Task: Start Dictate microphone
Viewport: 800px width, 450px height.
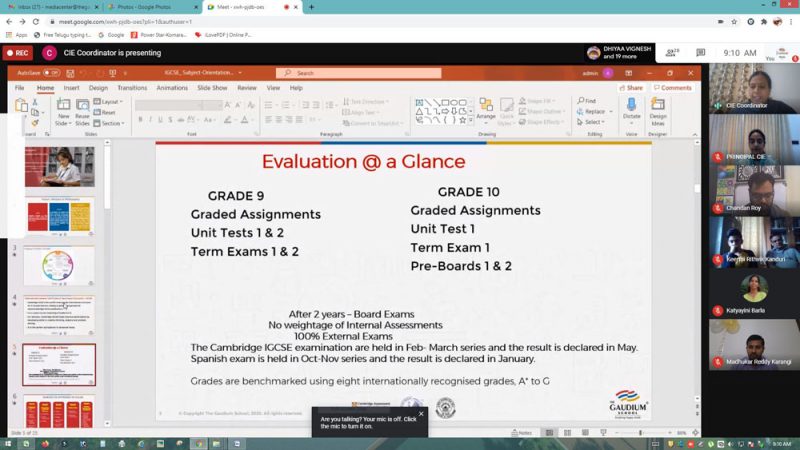Action: point(632,109)
